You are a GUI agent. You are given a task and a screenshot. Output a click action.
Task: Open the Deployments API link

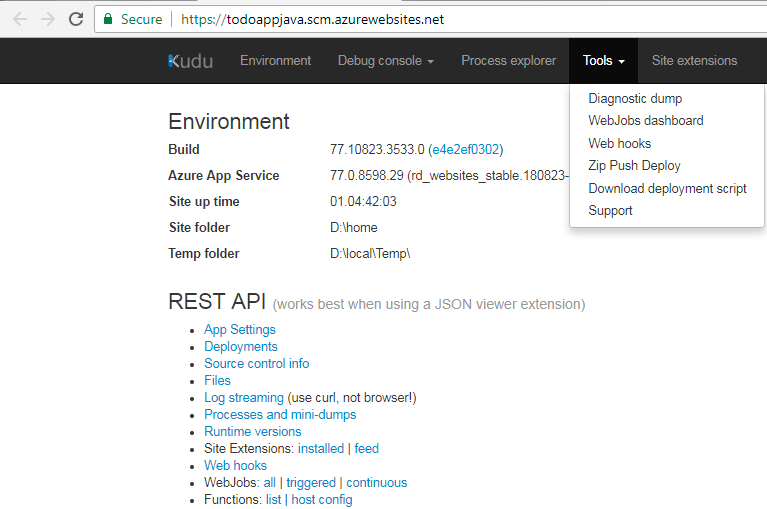[241, 347]
